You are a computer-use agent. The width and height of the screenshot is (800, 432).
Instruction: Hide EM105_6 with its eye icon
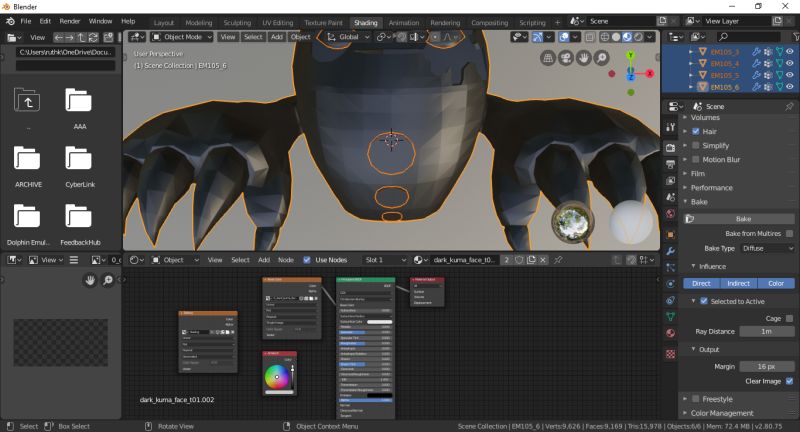790,87
